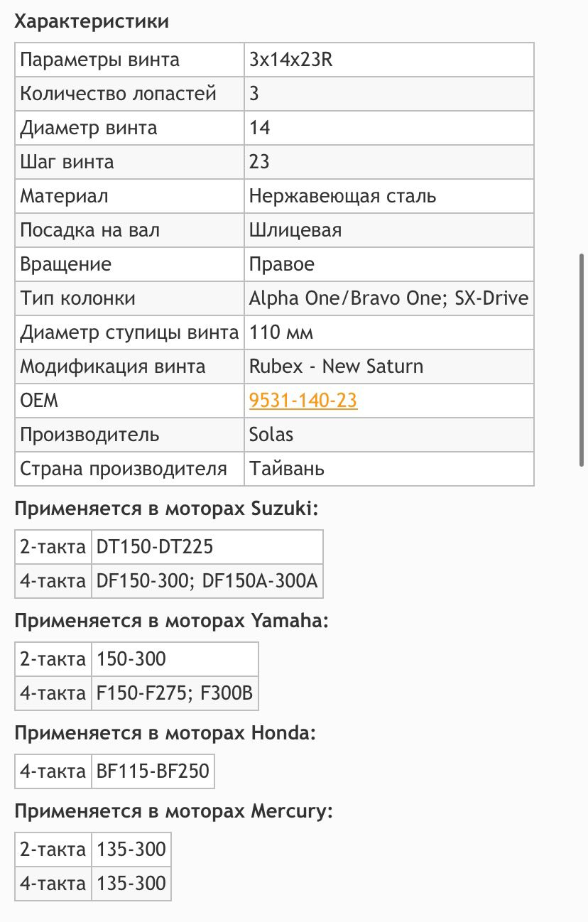Tap the Rubex - New Saturn value

[336, 367]
